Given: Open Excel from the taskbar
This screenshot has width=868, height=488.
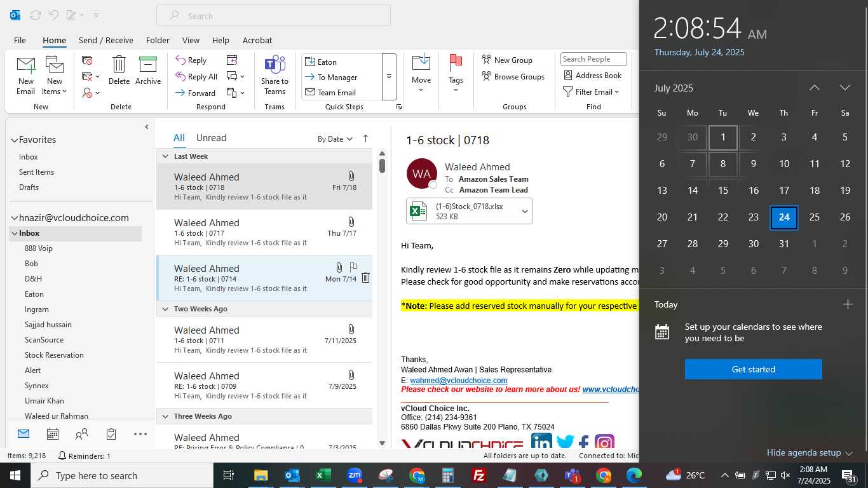Looking at the screenshot, I should (x=323, y=475).
